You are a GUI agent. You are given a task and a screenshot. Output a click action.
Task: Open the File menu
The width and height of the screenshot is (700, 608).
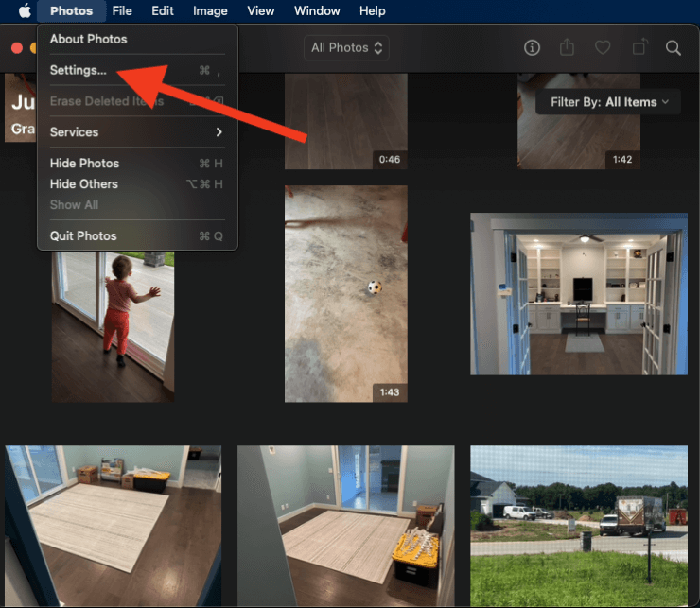click(122, 11)
